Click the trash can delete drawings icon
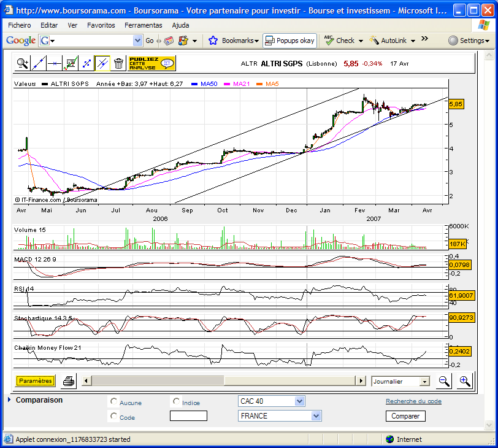 [118, 64]
